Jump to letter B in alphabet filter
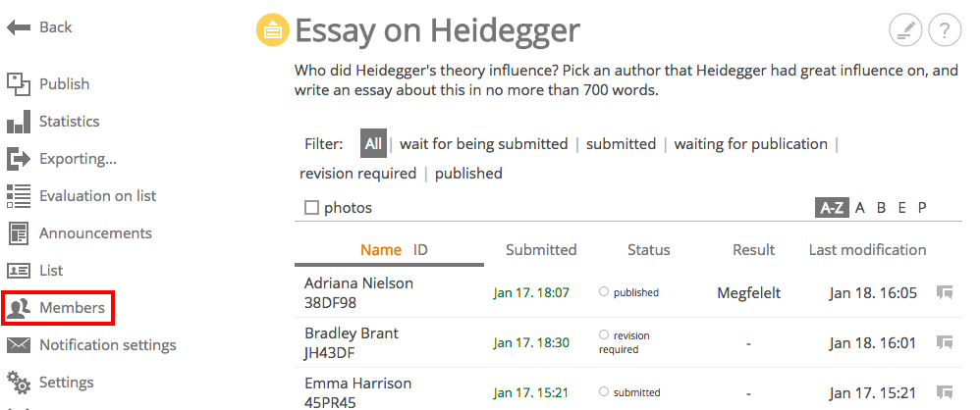This screenshot has width=980, height=410. pos(881,208)
